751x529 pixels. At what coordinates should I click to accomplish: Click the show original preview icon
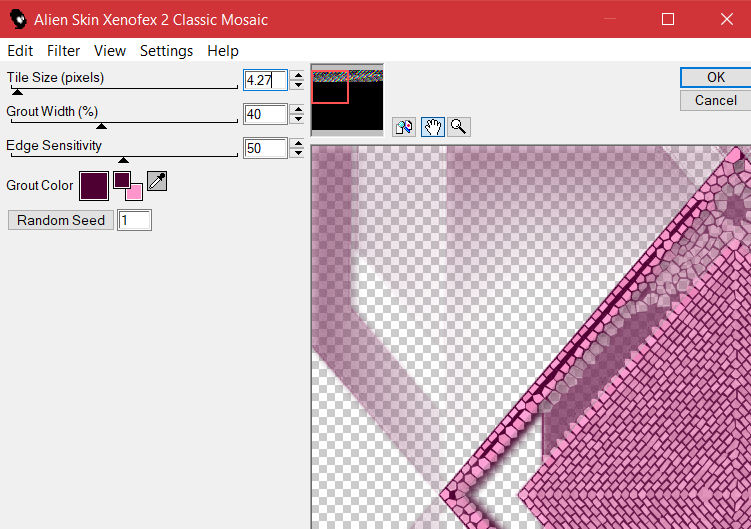coord(405,127)
